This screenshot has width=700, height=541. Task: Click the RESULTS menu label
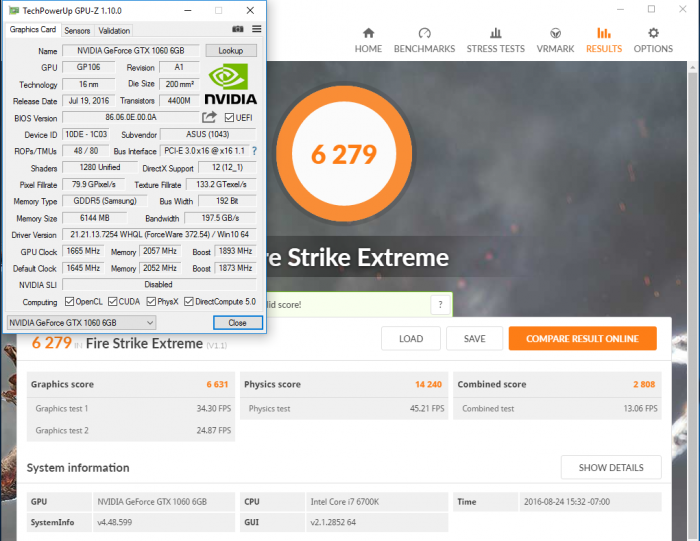604,49
